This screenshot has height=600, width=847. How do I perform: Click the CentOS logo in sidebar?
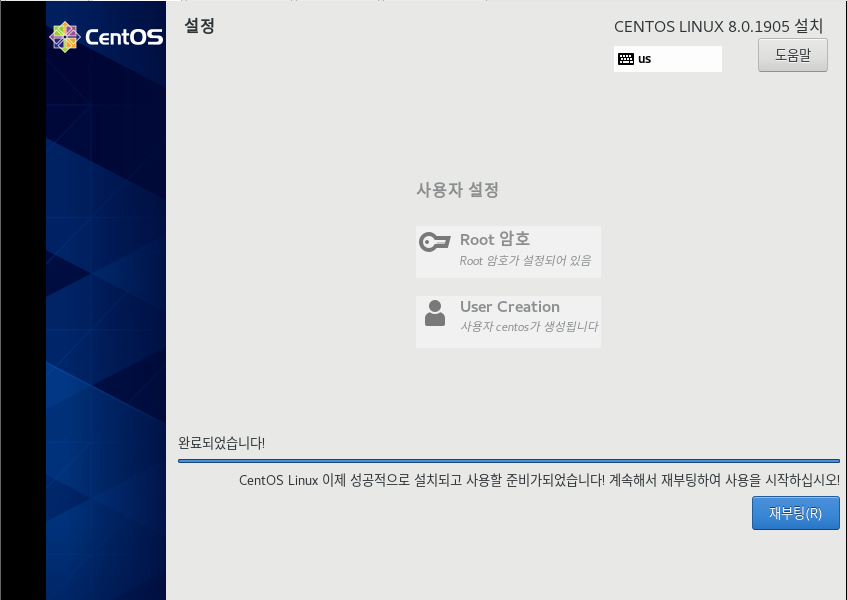point(106,37)
